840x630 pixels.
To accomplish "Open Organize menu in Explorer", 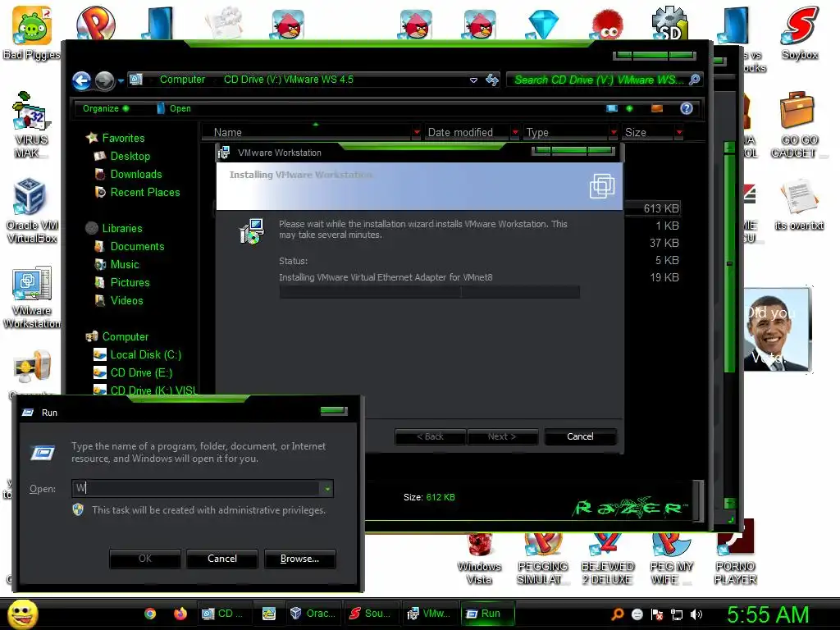I will [106, 108].
